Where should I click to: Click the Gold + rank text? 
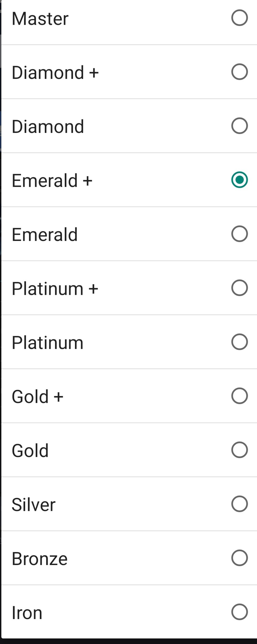point(37,397)
